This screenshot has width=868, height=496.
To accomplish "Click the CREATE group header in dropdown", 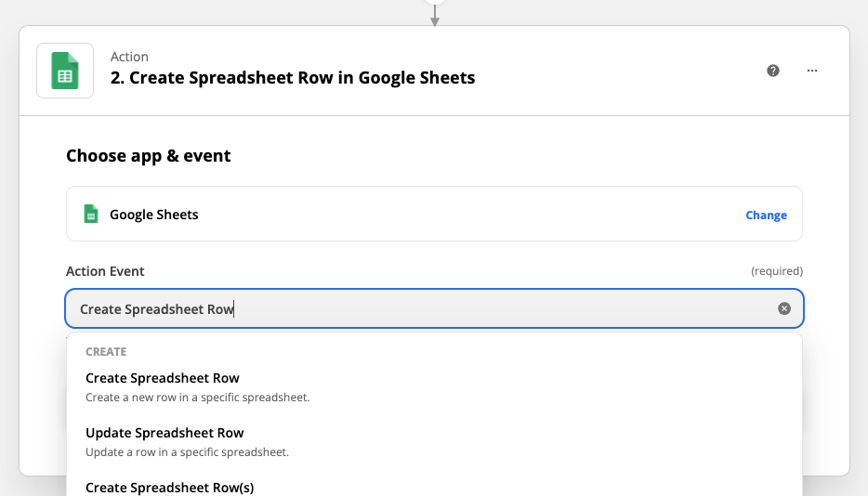I will point(106,351).
